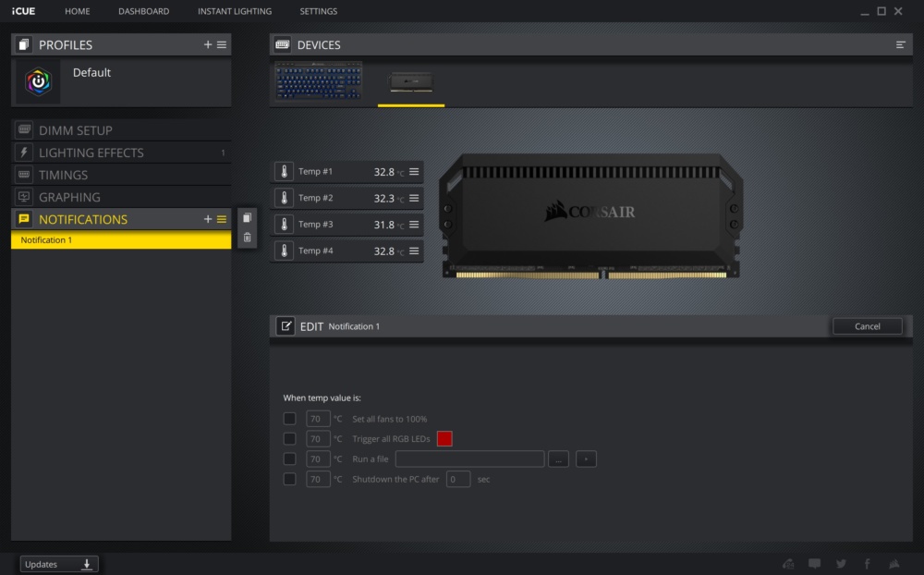Copy the selected notification

click(x=247, y=218)
